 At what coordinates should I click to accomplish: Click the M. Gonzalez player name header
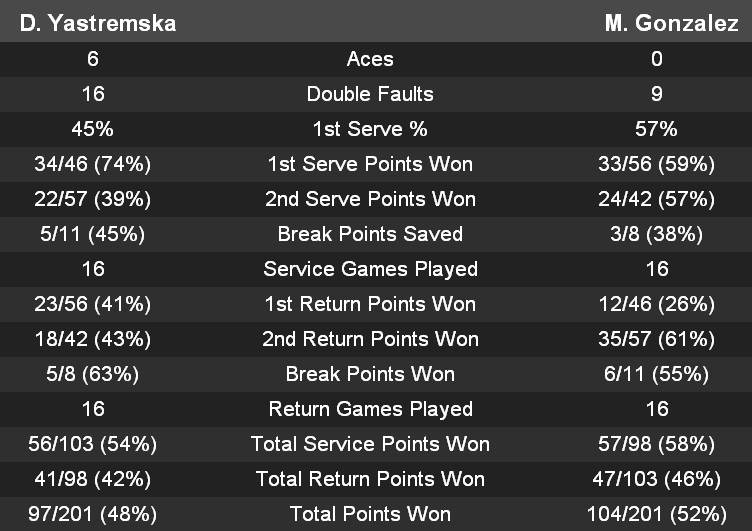(x=671, y=24)
